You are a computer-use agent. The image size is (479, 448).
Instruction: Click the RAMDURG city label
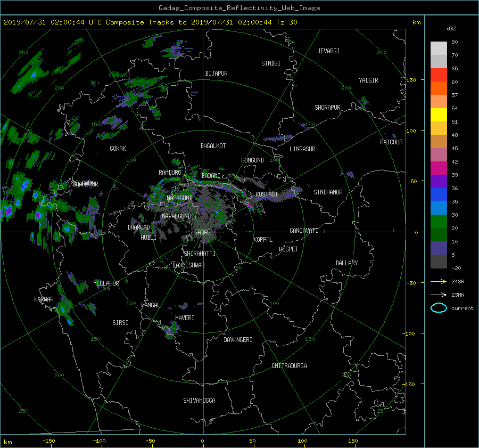(x=170, y=173)
